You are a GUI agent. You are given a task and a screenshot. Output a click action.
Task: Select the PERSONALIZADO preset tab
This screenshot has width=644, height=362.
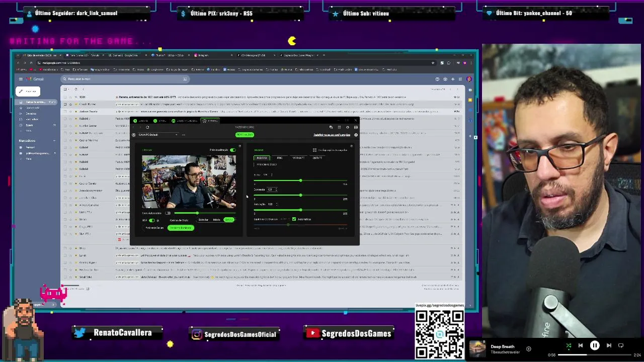pos(267,164)
